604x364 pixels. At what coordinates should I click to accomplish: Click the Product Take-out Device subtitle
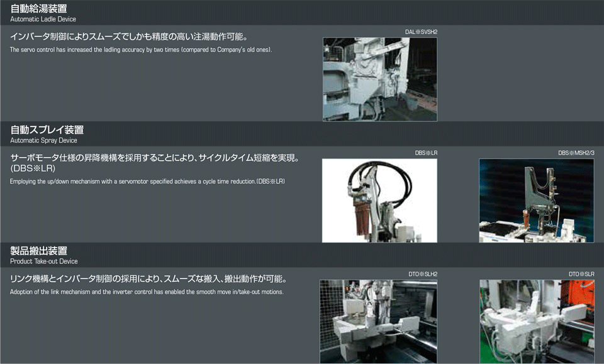(44, 261)
